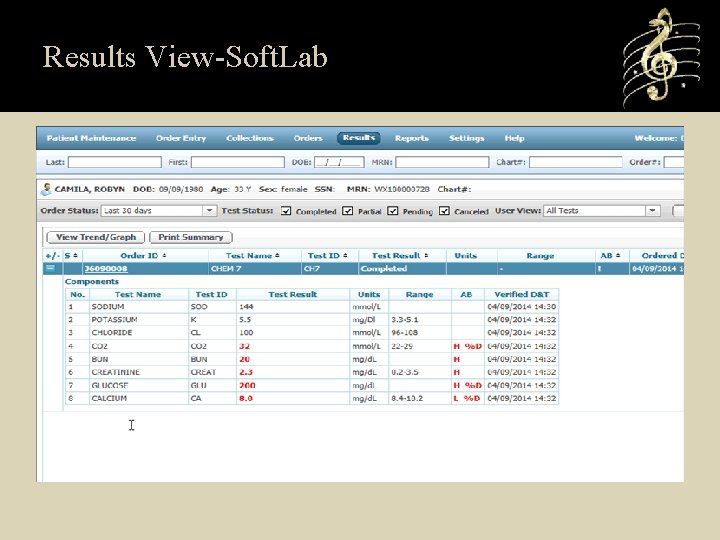This screenshot has width=720, height=540.
Task: Sort by the AB column arrows
Action: pyautogui.click(x=618, y=255)
